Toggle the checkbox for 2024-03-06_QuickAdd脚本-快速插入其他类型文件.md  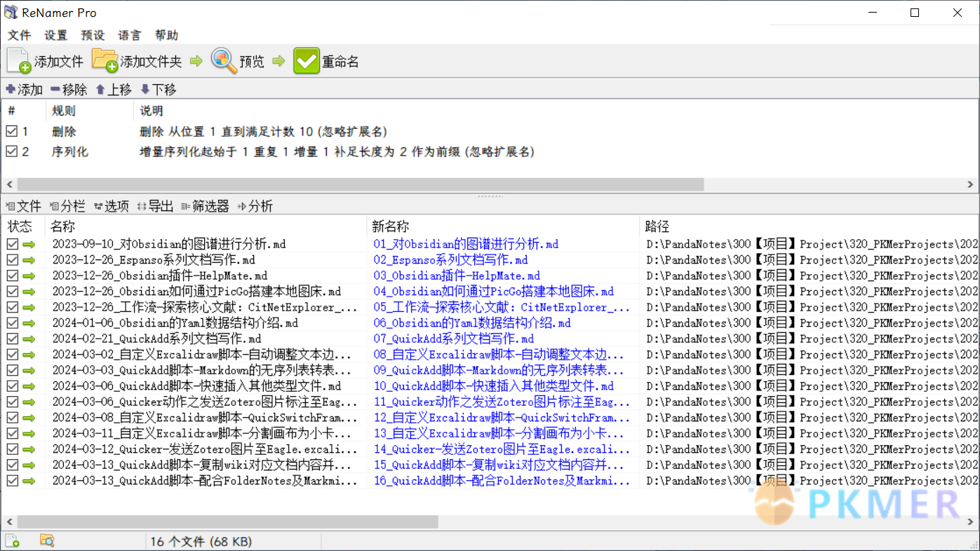(12, 386)
